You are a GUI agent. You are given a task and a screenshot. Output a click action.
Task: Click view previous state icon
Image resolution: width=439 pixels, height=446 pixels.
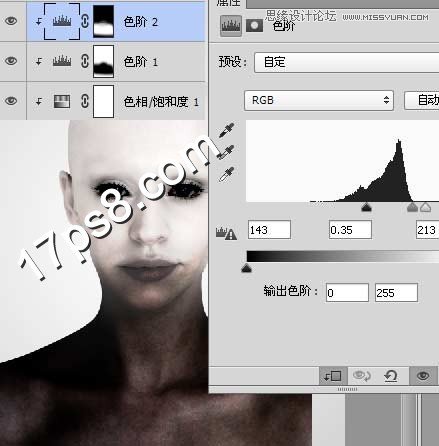[x=362, y=376]
